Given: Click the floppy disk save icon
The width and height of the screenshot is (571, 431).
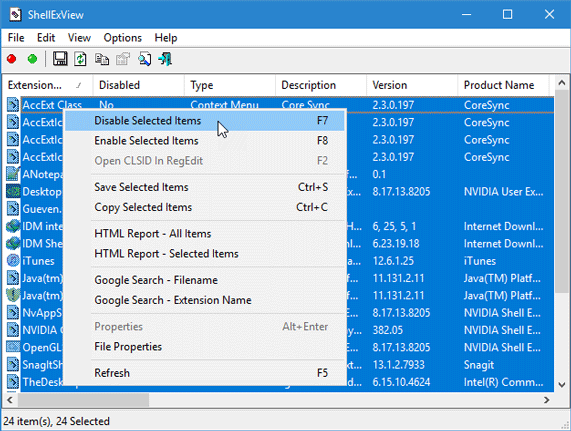Looking at the screenshot, I should click(60, 59).
